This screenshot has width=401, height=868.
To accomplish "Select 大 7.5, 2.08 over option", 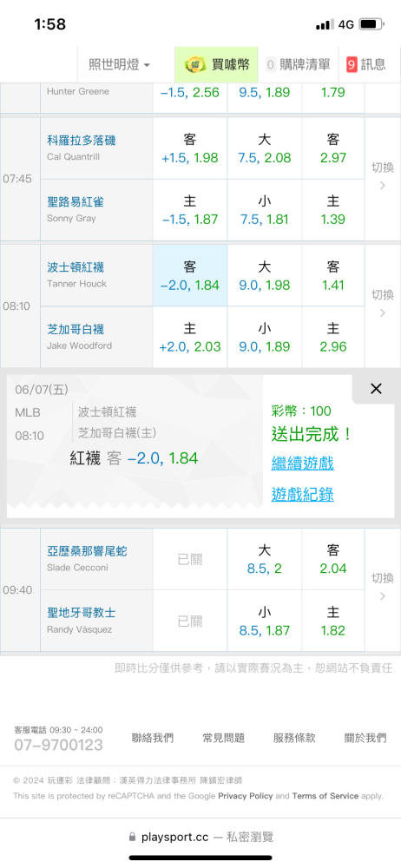I will click(x=265, y=148).
